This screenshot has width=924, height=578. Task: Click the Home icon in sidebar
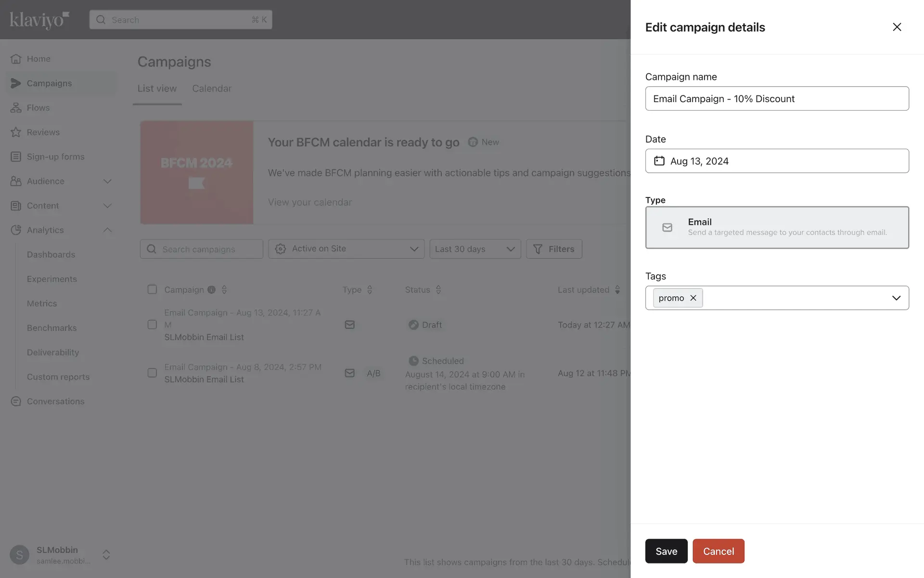click(x=16, y=59)
